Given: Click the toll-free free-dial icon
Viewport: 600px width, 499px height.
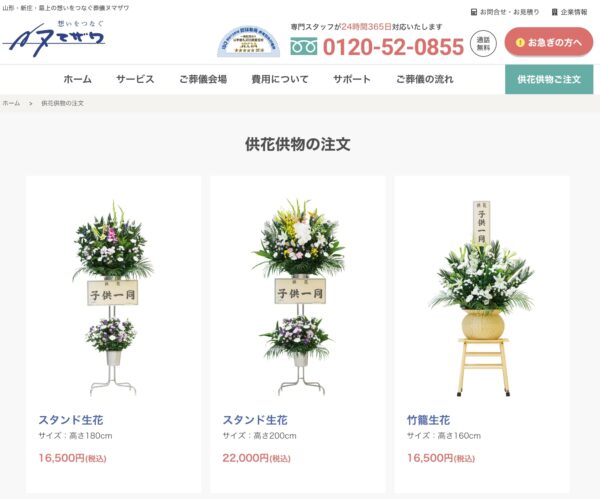Looking at the screenshot, I should (x=303, y=47).
